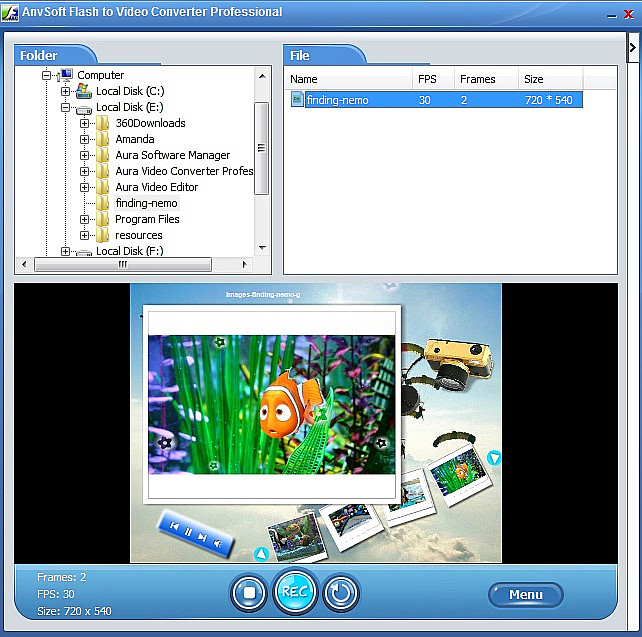Screen dimensions: 642x637
Task: Click the finding-nemo file icon in list
Action: [297, 99]
